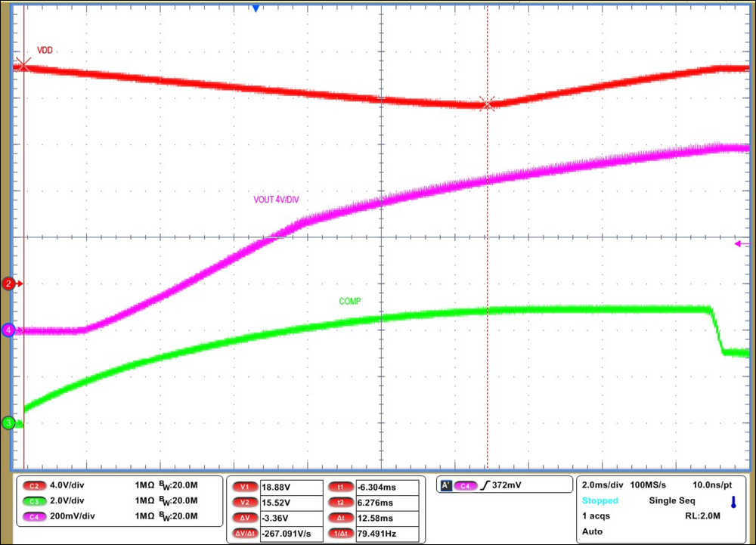Open the A' trigger badge
This screenshot has height=545, width=756.
[x=446, y=485]
